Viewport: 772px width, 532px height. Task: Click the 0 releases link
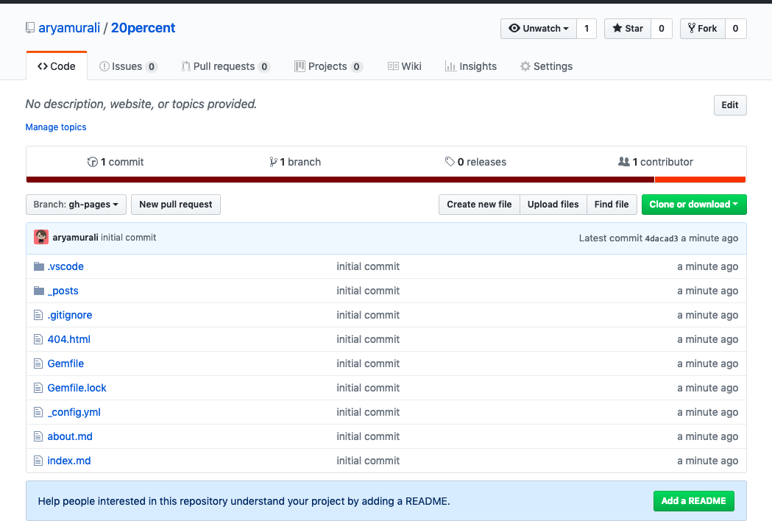pos(475,162)
